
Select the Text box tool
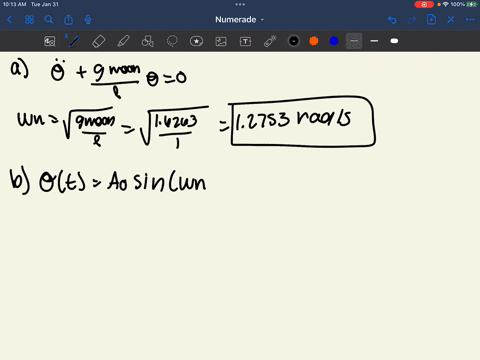pyautogui.click(x=245, y=41)
